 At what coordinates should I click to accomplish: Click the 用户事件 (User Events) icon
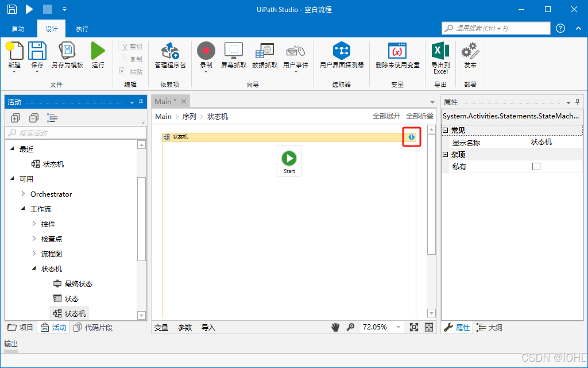pos(296,51)
